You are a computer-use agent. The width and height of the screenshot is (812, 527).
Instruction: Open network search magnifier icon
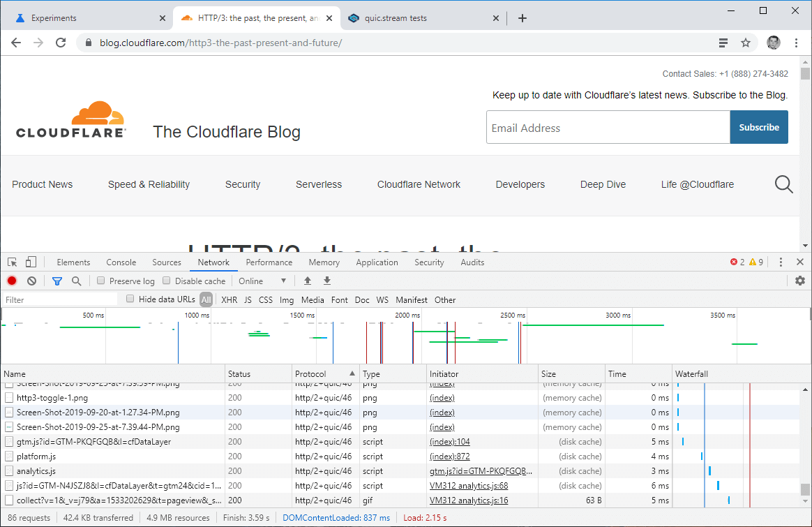77,281
